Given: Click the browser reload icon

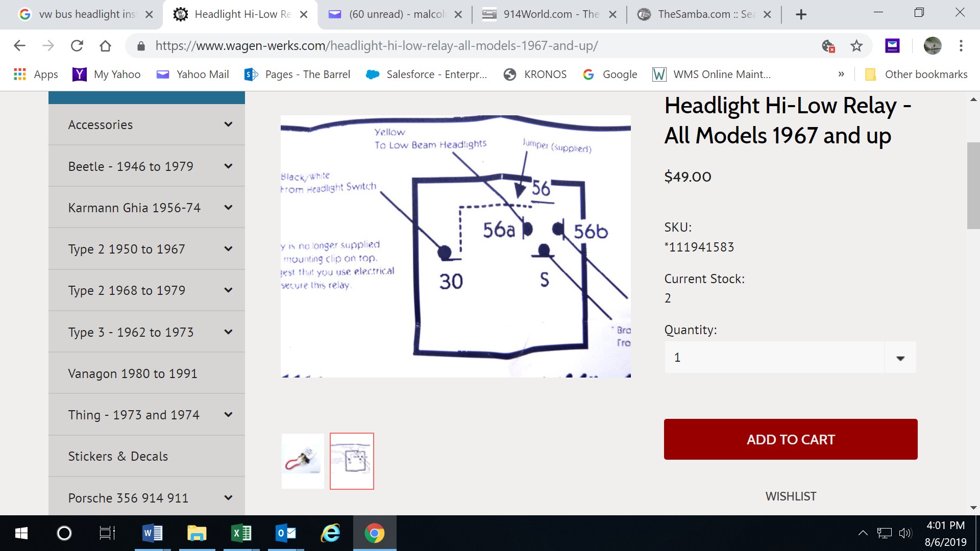Looking at the screenshot, I should click(77, 46).
